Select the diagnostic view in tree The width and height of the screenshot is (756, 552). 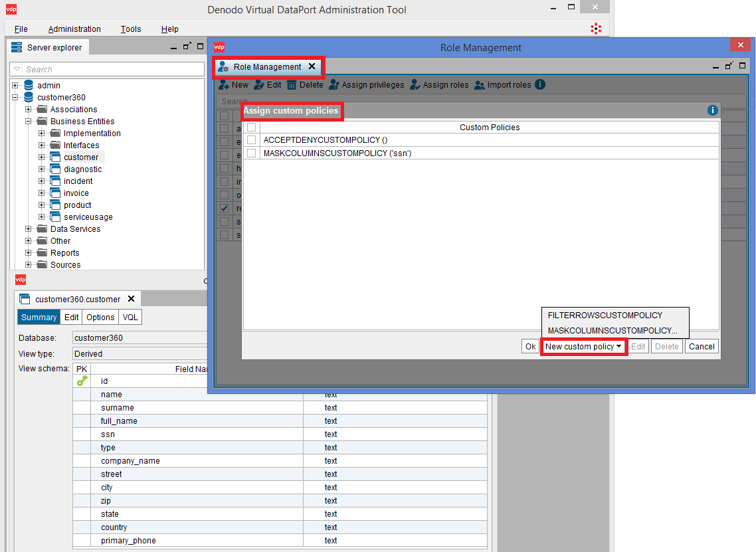pyautogui.click(x=83, y=169)
